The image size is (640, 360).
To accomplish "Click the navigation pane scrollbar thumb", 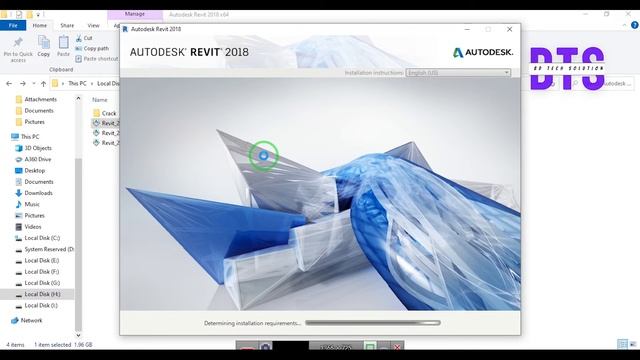I will pos(78,244).
